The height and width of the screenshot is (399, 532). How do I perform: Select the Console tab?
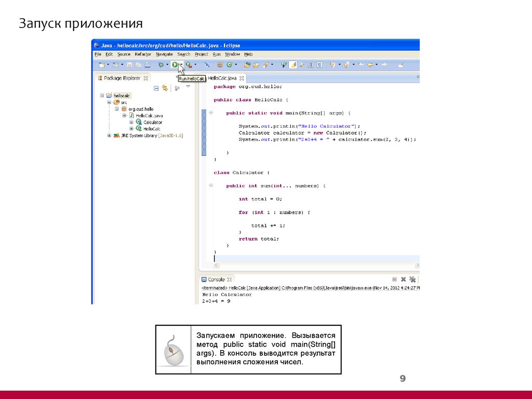[216, 279]
